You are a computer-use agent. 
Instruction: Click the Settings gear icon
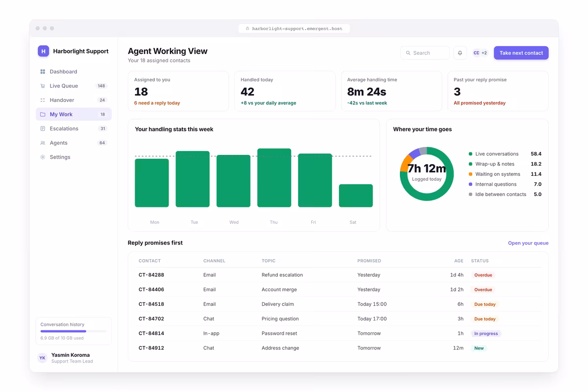point(43,157)
